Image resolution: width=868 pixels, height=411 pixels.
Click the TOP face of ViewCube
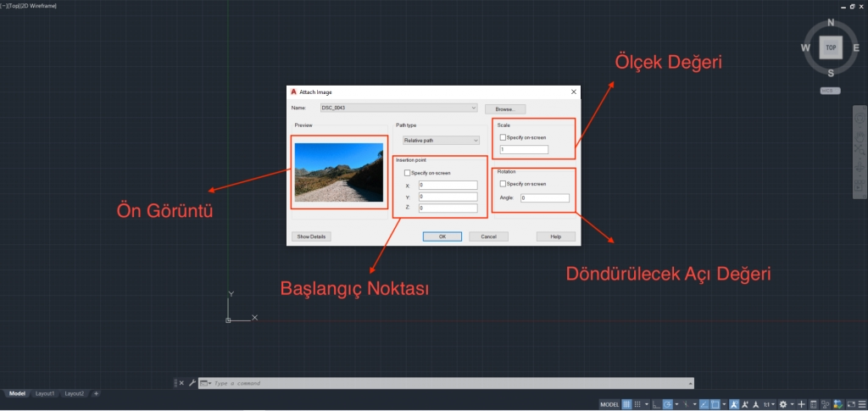tap(831, 48)
